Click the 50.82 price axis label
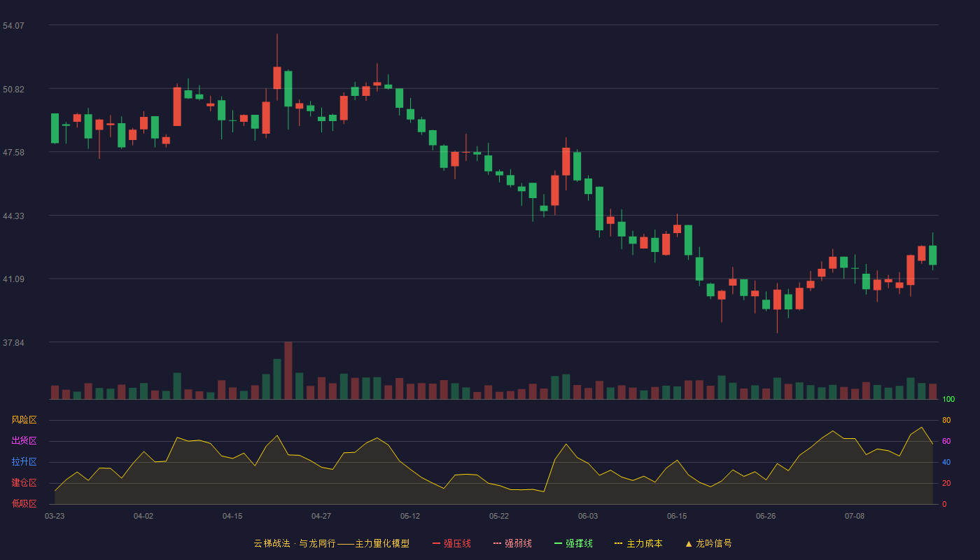The image size is (980, 560). pyautogui.click(x=13, y=89)
